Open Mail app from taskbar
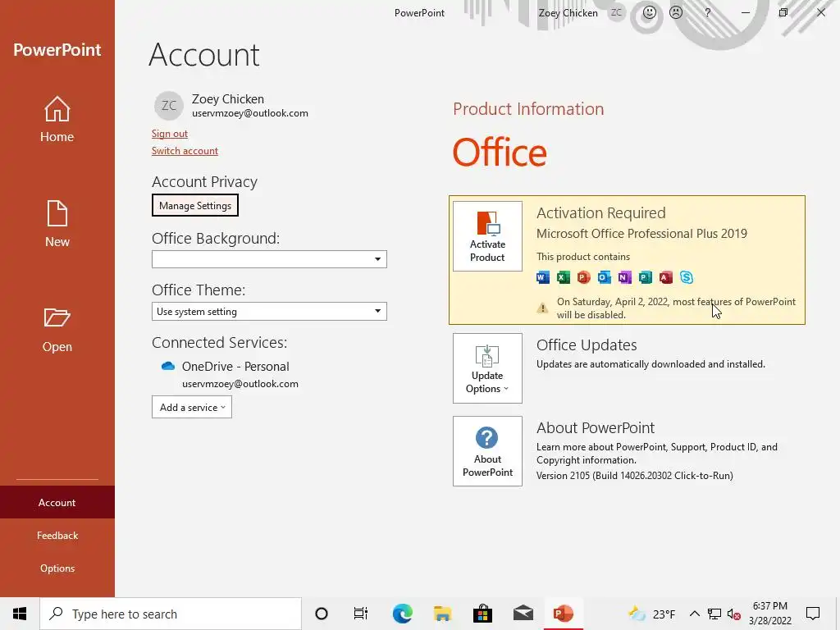 click(x=523, y=614)
